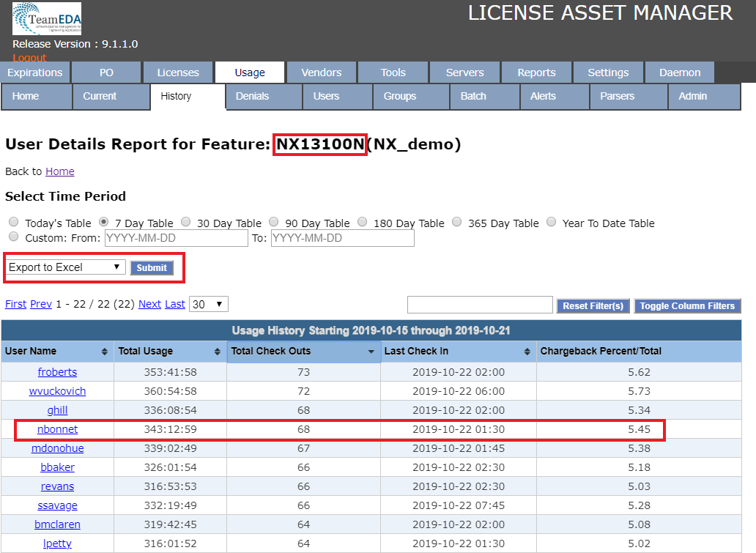756x553 pixels.
Task: Click Toggle Column Filters button
Action: tap(687, 306)
